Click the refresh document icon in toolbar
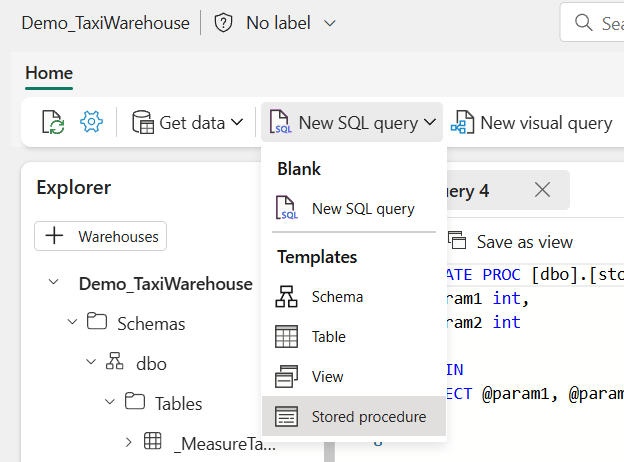 [52, 123]
